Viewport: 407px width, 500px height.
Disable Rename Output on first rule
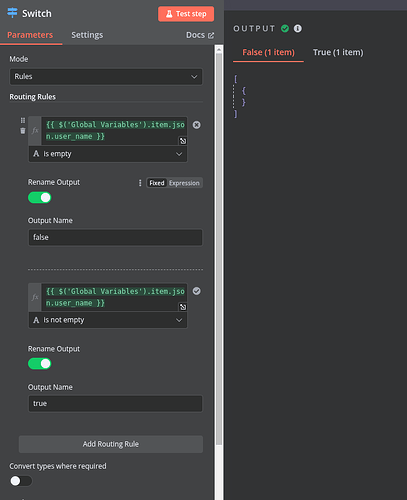click(40, 198)
